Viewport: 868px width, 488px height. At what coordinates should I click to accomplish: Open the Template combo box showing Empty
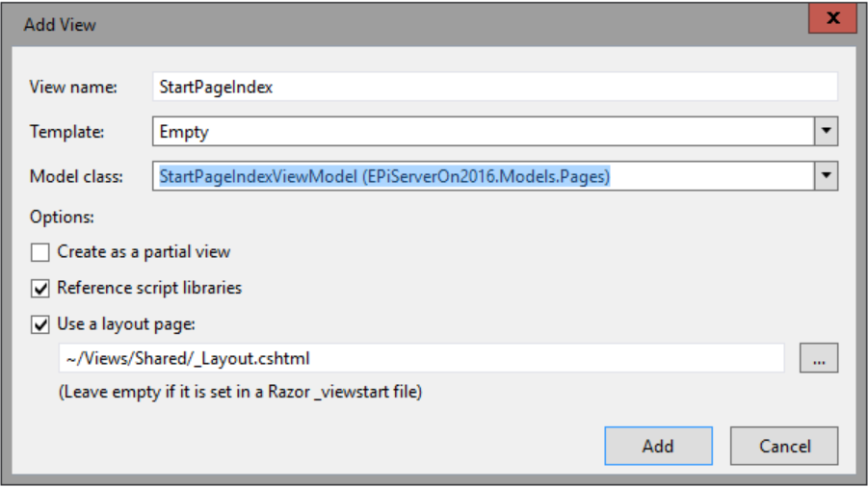click(483, 131)
